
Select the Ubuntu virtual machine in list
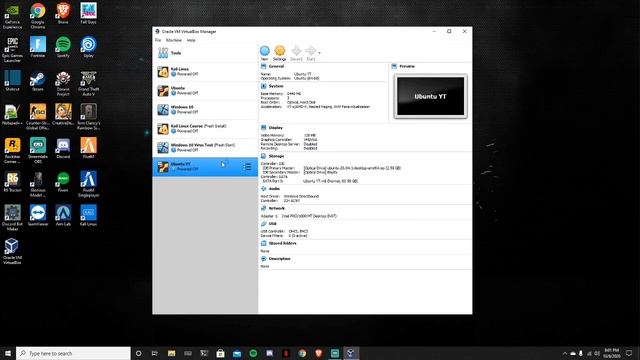coord(205,91)
